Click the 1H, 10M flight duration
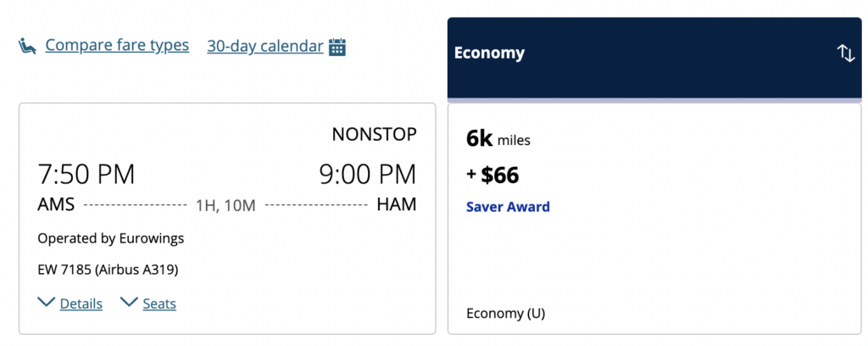 pyautogui.click(x=225, y=206)
